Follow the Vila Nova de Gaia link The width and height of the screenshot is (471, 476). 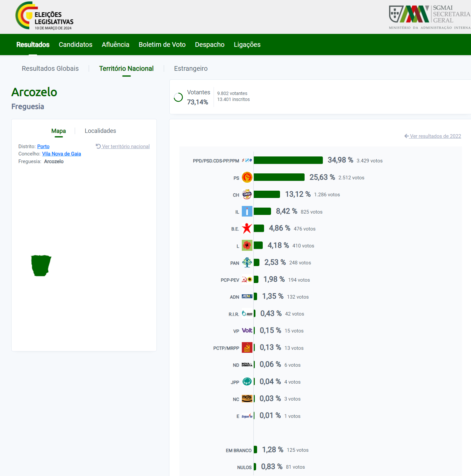pos(61,154)
